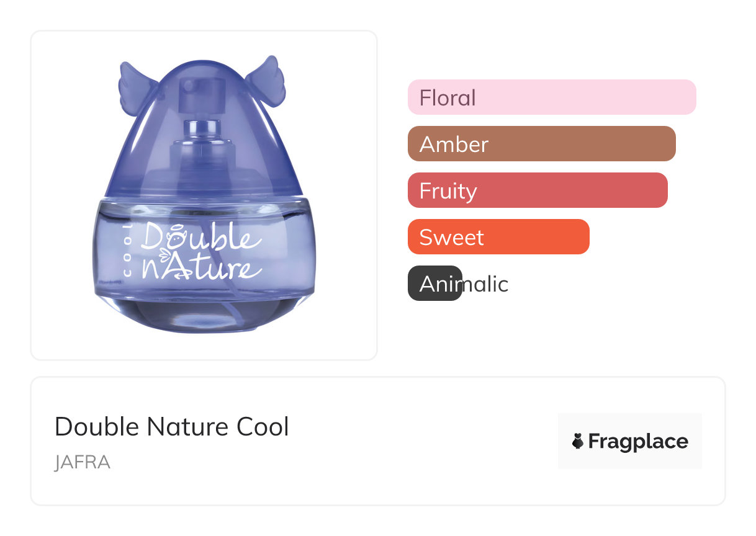This screenshot has width=756, height=536.
Task: Open the Fragplace wordmark link
Action: pos(638,441)
